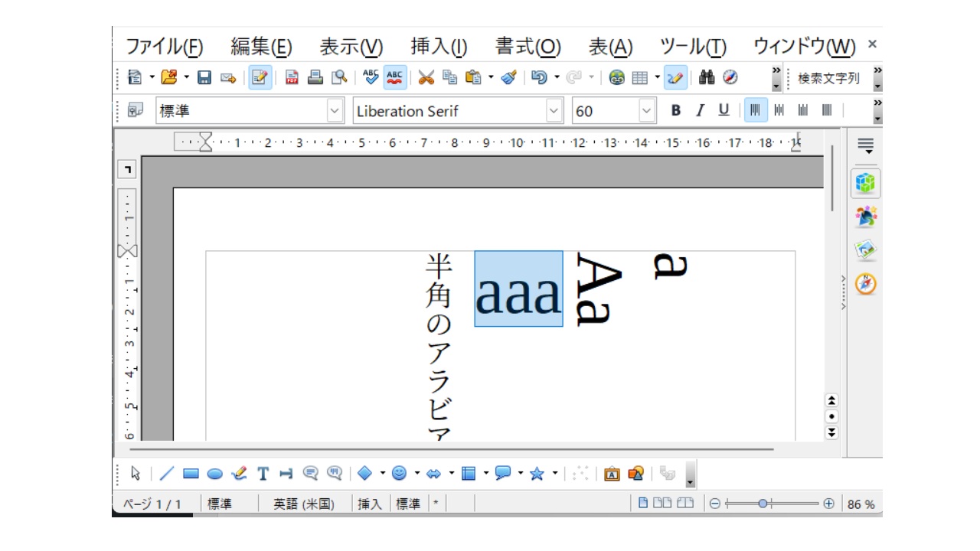Open the Navigator compass icon
The height and width of the screenshot is (551, 980).
(x=729, y=77)
